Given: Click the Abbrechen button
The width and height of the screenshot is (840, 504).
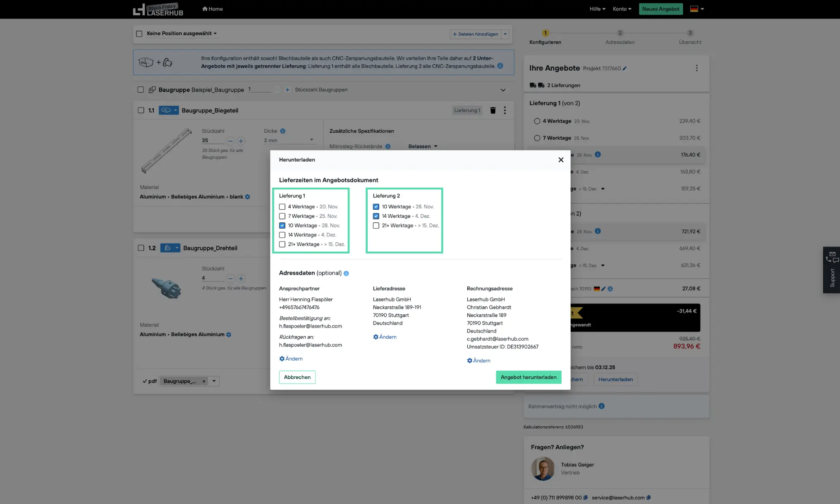Looking at the screenshot, I should (297, 377).
